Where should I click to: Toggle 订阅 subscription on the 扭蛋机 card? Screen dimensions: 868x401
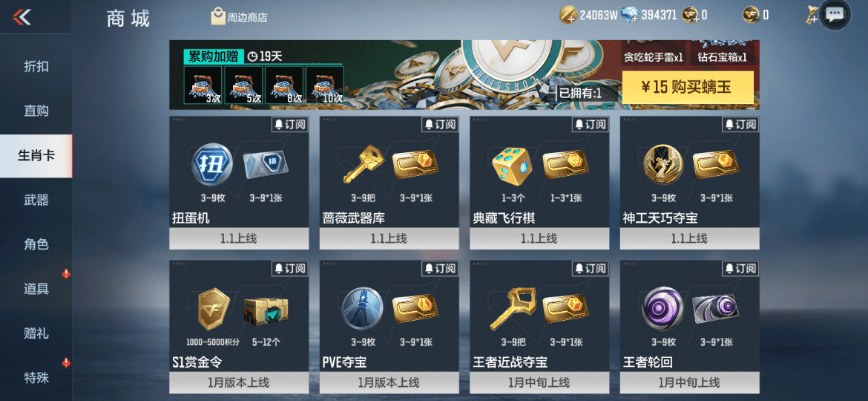[289, 125]
